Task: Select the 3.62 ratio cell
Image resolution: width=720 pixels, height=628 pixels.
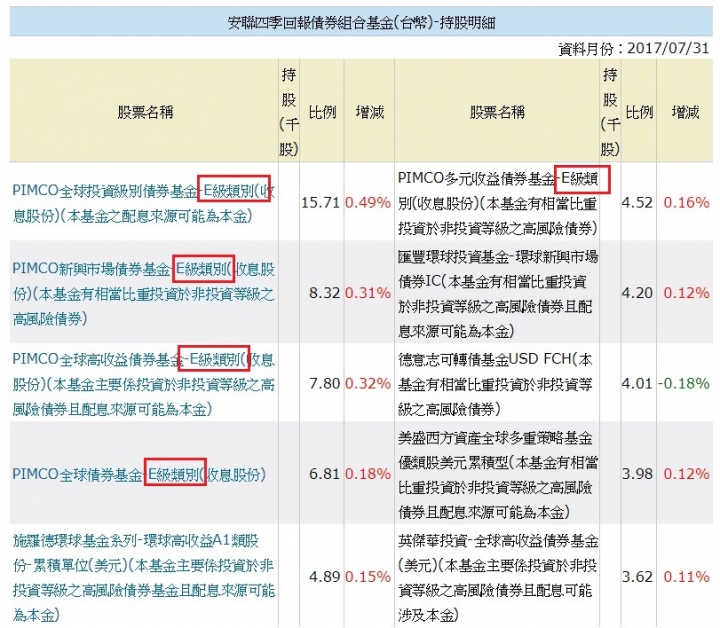Action: click(x=637, y=577)
